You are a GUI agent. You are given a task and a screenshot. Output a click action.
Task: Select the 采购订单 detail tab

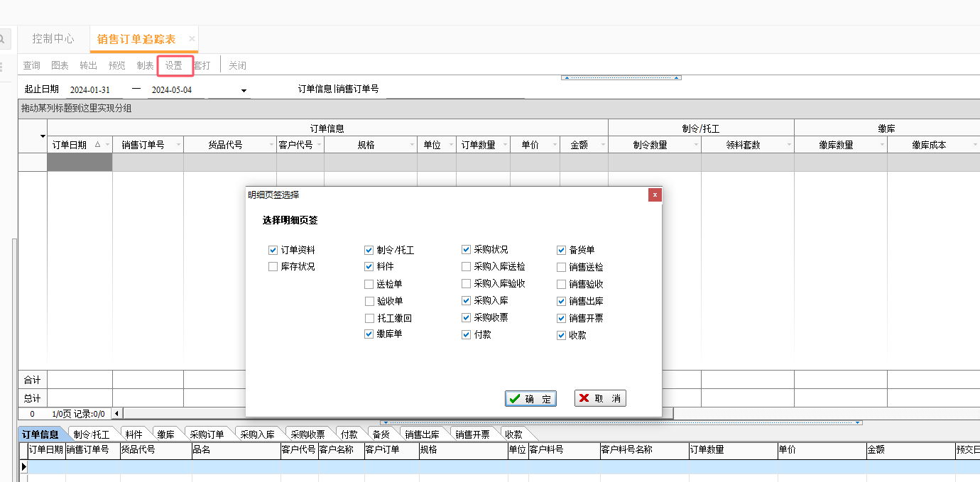(x=207, y=434)
